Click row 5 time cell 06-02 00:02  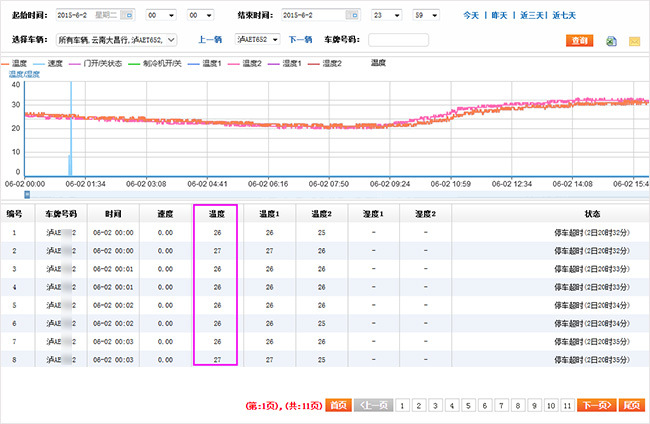point(113,305)
